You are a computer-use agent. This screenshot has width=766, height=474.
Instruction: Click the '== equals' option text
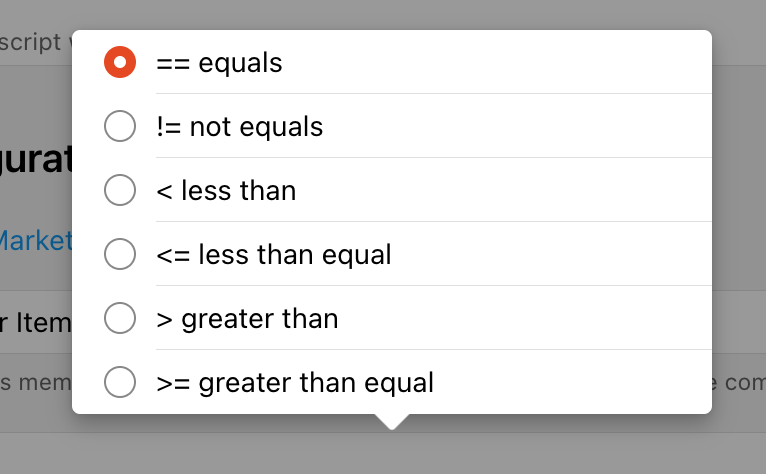[x=219, y=63]
